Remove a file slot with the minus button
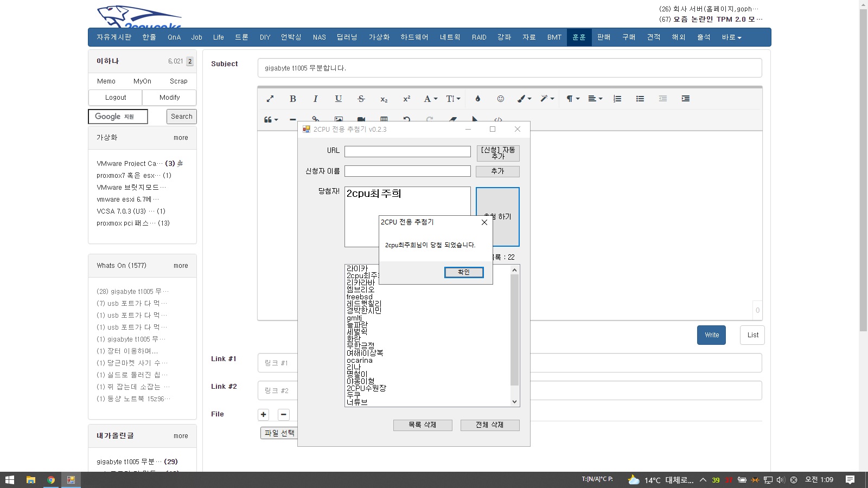 coord(284,415)
